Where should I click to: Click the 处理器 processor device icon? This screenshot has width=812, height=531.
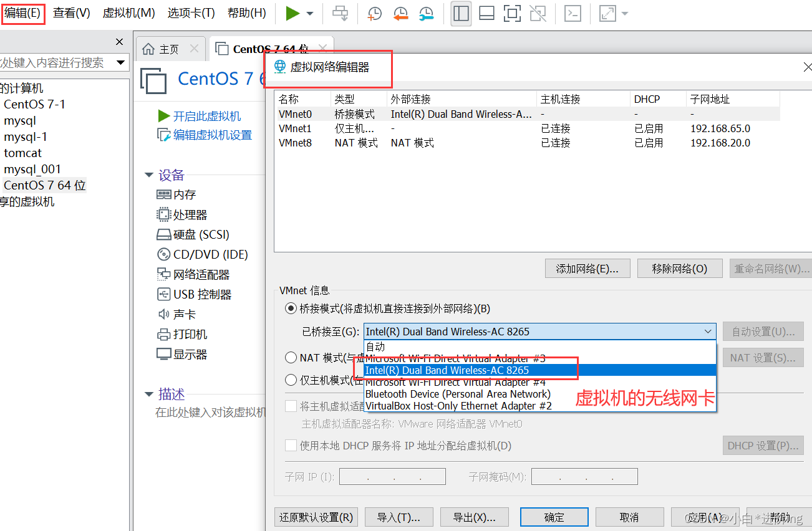tap(163, 214)
